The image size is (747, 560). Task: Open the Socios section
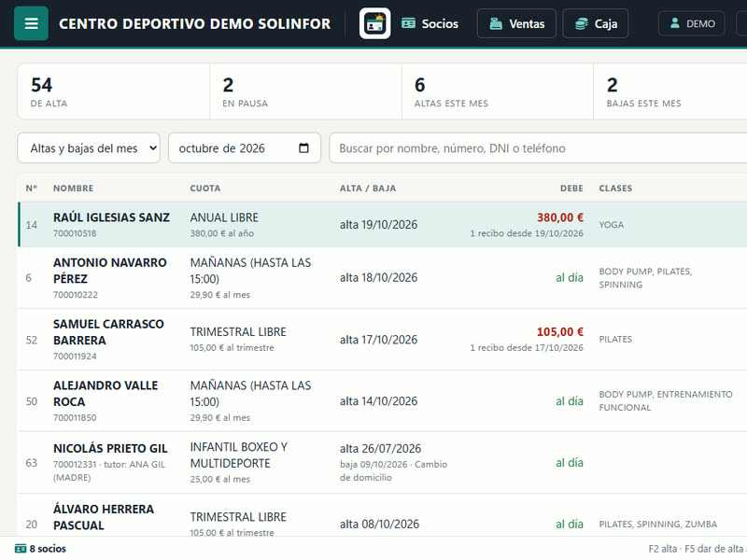[430, 23]
